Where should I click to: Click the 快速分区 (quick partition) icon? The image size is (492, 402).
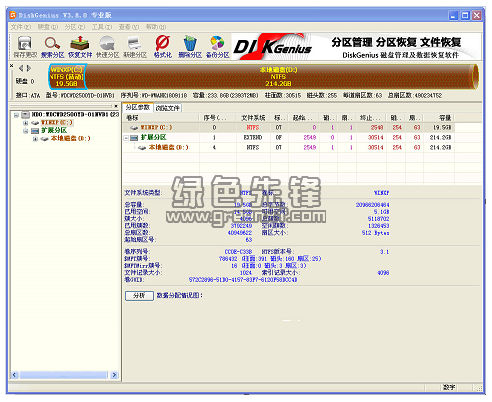point(107,43)
